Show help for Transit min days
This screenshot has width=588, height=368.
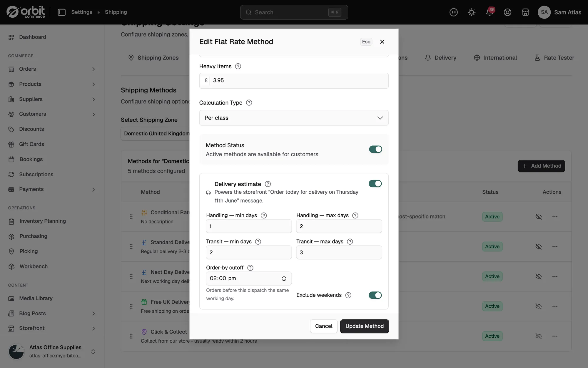tap(258, 242)
